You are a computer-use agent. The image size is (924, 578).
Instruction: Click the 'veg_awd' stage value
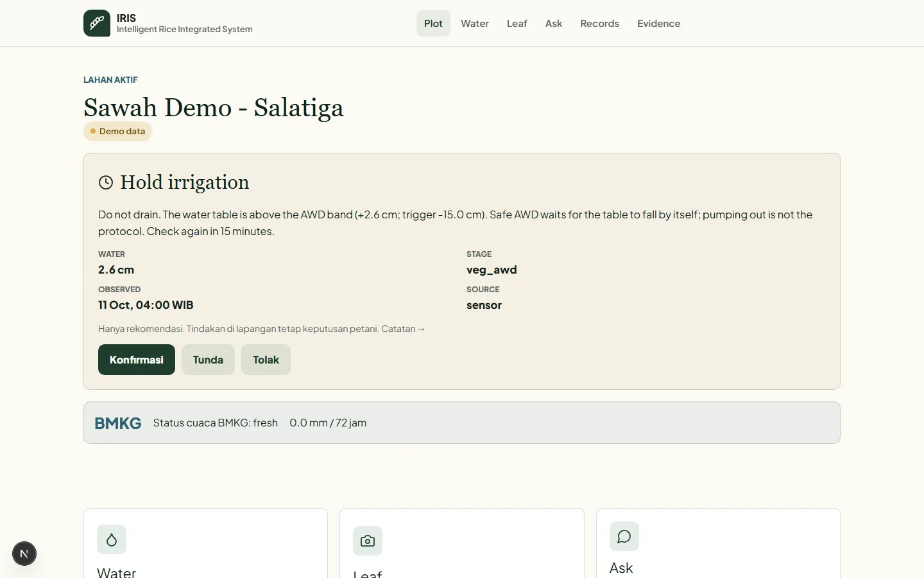tap(492, 270)
